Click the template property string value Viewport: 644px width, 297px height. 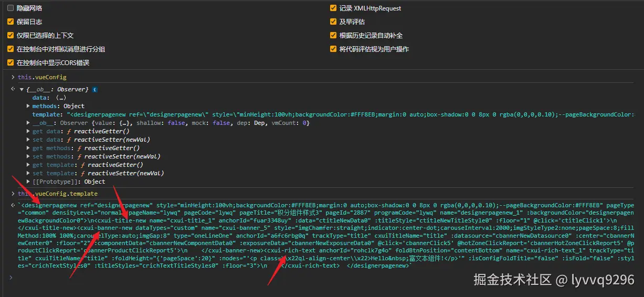(x=350, y=114)
